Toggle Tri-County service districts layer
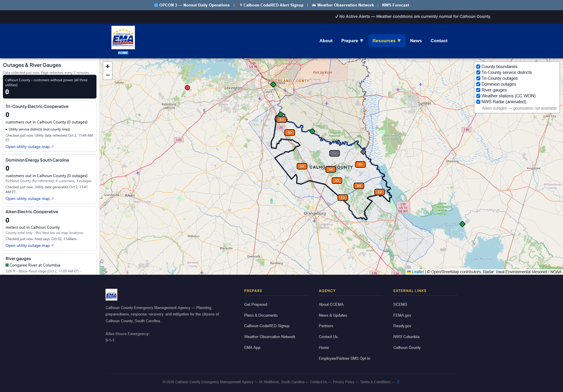 (x=478, y=72)
